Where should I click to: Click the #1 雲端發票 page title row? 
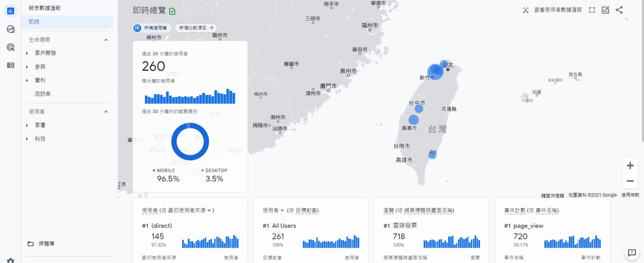400,226
